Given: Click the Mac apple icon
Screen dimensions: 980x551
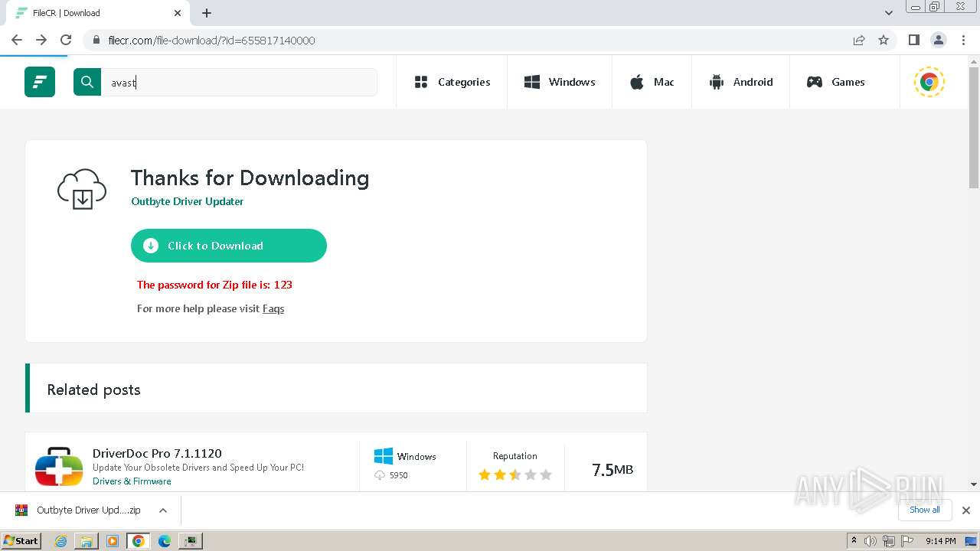Looking at the screenshot, I should point(637,82).
